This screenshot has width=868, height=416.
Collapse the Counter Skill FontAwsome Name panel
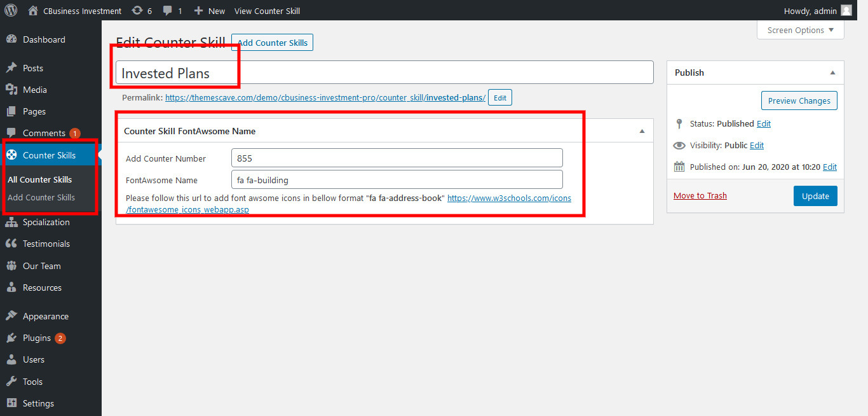tap(642, 131)
